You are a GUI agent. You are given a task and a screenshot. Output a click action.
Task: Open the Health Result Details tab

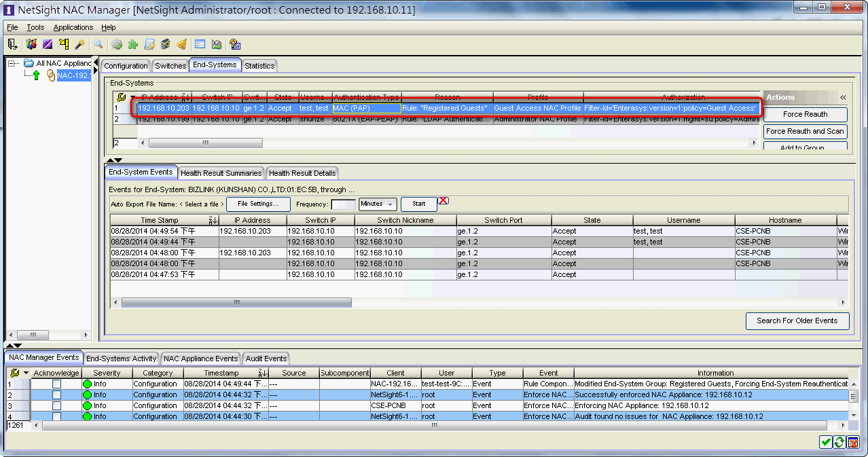pyautogui.click(x=302, y=173)
